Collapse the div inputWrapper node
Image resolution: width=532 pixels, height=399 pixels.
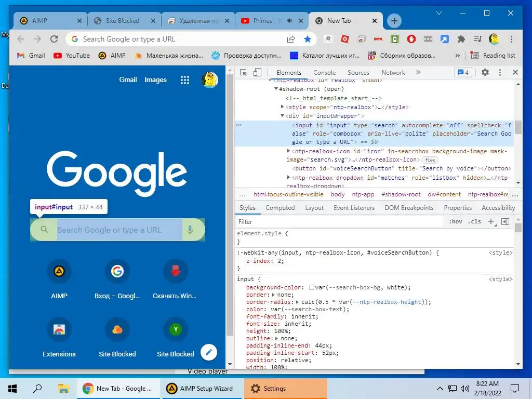[282, 116]
